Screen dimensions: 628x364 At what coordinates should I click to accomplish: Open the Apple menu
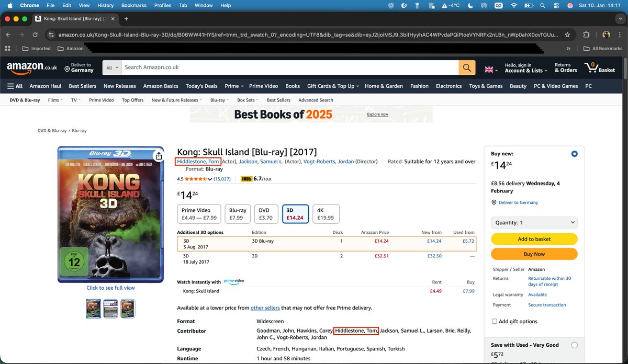click(9, 5)
